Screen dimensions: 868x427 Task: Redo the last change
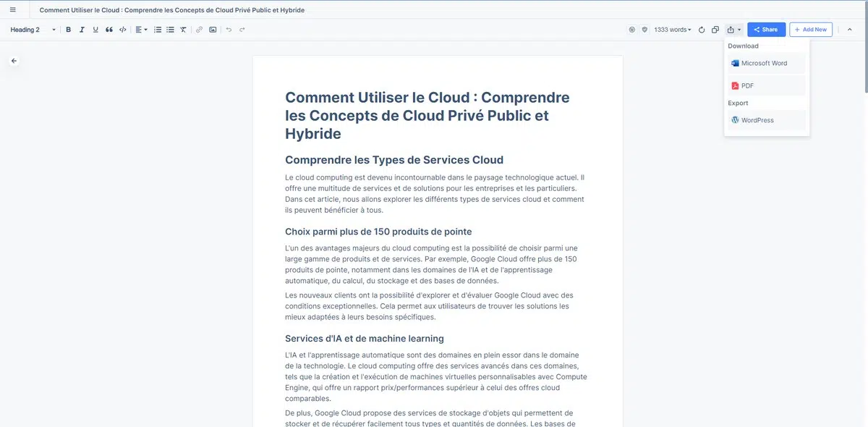[242, 30]
